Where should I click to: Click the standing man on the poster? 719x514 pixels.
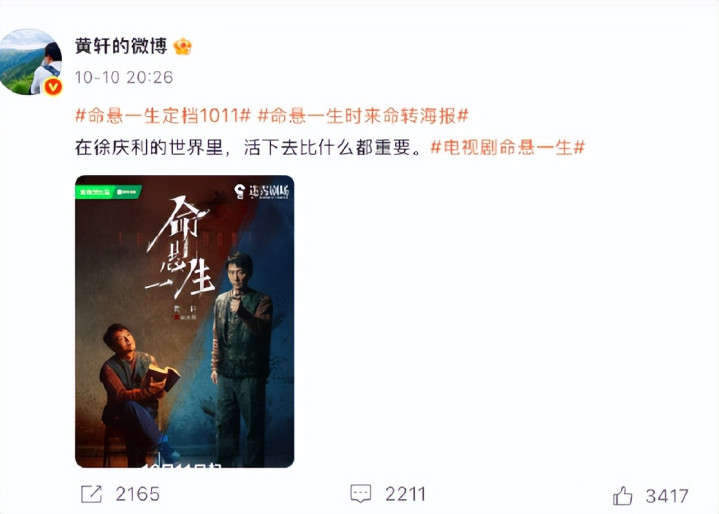click(242, 358)
